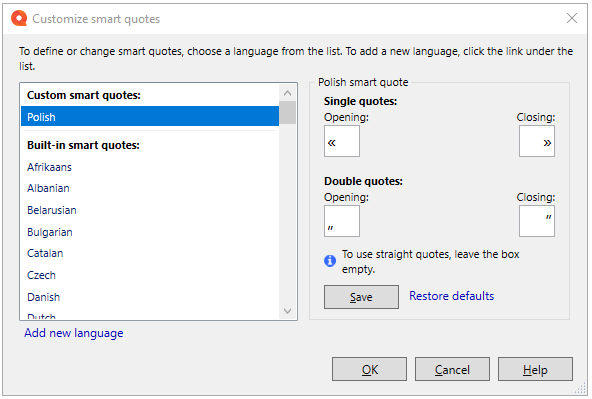Click the Built-in smart quotes header

[83, 145]
